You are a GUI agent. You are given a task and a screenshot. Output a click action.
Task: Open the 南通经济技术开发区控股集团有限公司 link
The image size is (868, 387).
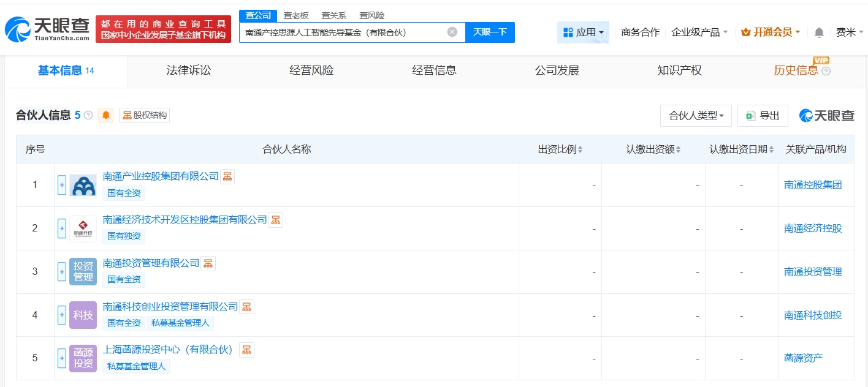point(185,220)
